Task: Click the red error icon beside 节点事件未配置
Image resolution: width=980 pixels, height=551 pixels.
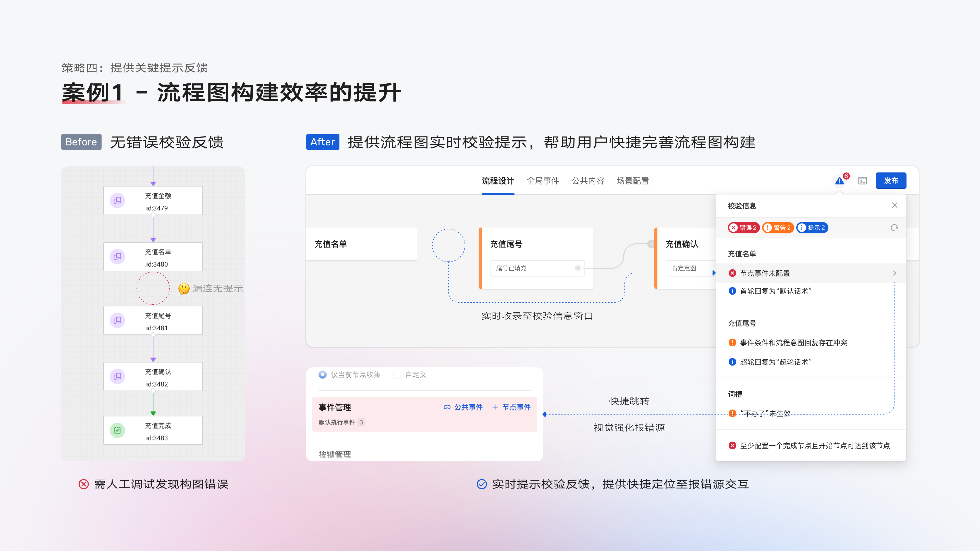Action: pyautogui.click(x=732, y=273)
